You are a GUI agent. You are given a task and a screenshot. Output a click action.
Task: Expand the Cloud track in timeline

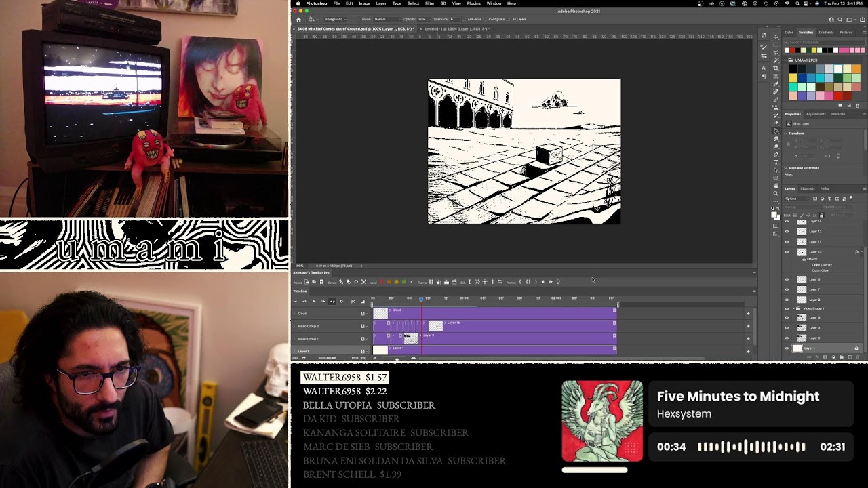point(294,313)
